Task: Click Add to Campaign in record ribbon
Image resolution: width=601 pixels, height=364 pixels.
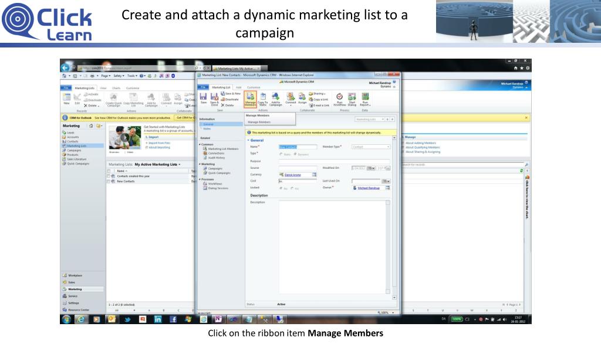Action: coord(276,99)
